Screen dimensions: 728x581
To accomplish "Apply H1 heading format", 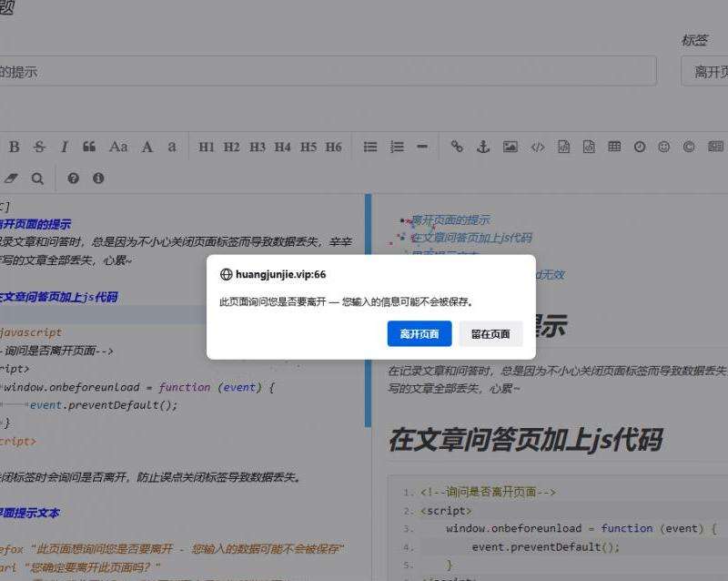I will click(207, 147).
